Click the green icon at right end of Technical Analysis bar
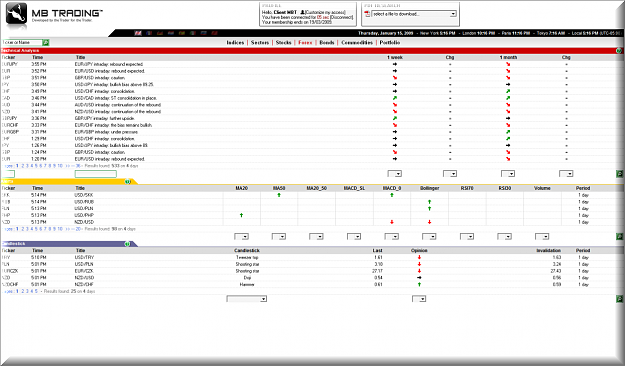This screenshot has width=625, height=366. pyautogui.click(x=619, y=51)
